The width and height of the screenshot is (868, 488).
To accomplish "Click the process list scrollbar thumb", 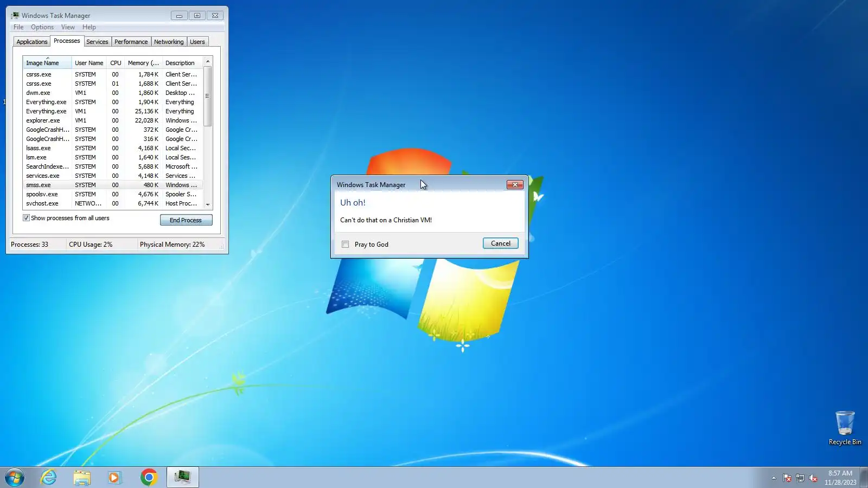I will pyautogui.click(x=207, y=97).
